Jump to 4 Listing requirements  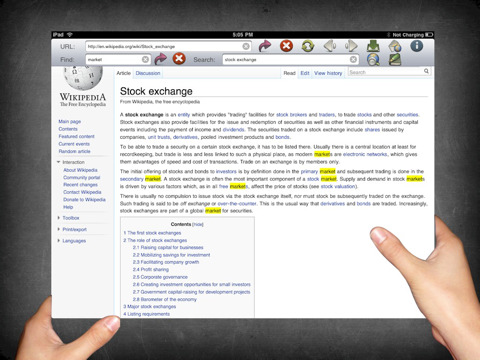click(146, 314)
